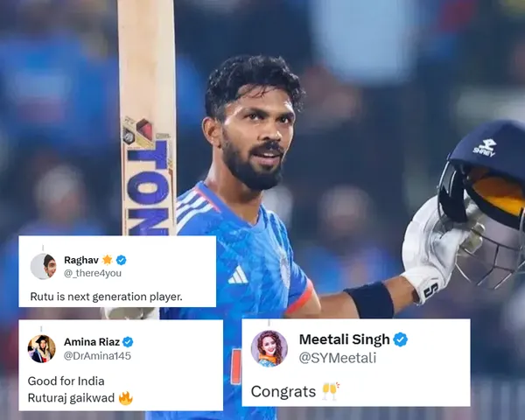Image resolution: width=525 pixels, height=420 pixels.
Task: Click the fire emoji after Ruturaj gaikwad
Action: pyautogui.click(x=125, y=398)
